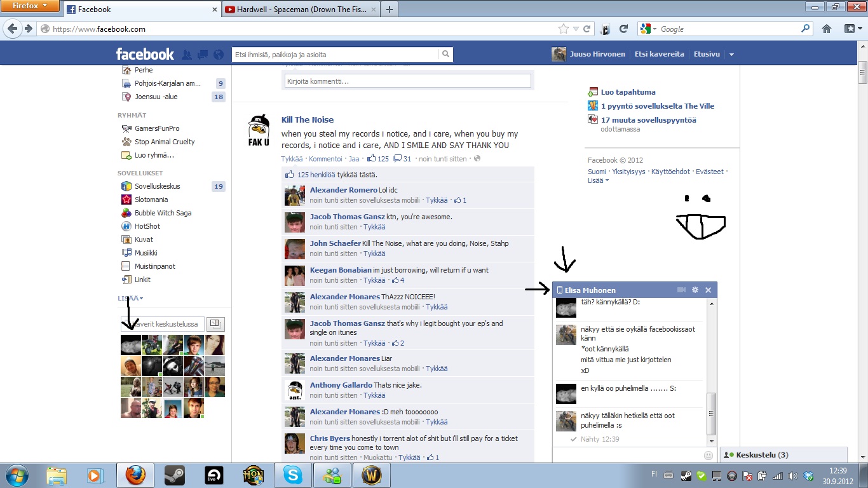The height and width of the screenshot is (488, 868).
Task: Click Muokattu on Chris Byers comment
Action: pyautogui.click(x=377, y=457)
